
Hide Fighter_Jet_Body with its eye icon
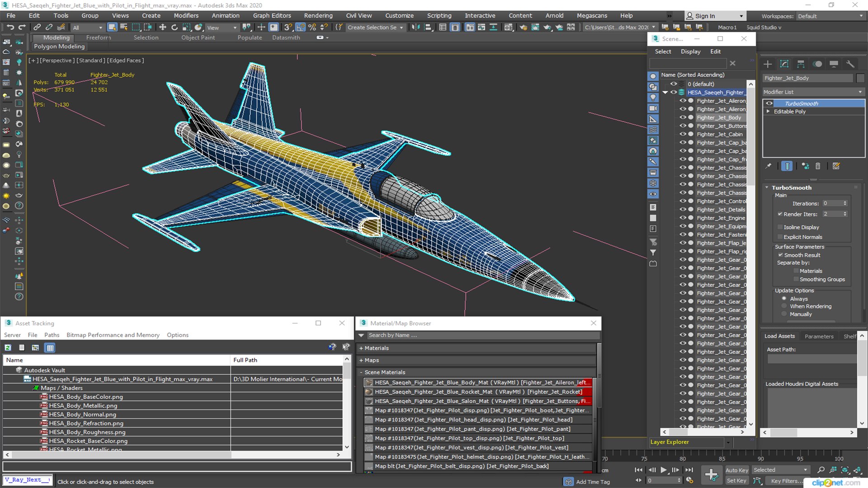[x=683, y=117]
